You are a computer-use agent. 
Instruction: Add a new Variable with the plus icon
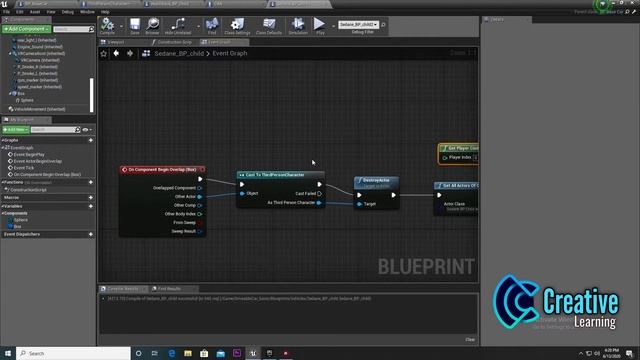point(91,207)
